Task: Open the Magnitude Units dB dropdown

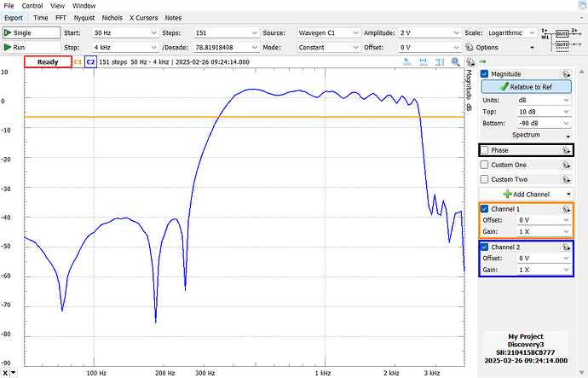Action: tap(544, 100)
